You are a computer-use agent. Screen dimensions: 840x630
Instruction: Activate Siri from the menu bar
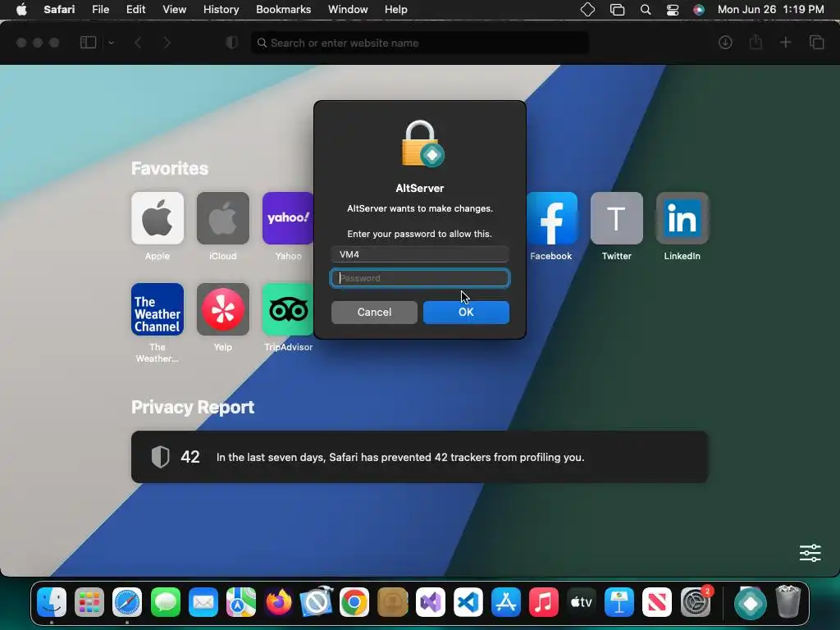click(699, 10)
